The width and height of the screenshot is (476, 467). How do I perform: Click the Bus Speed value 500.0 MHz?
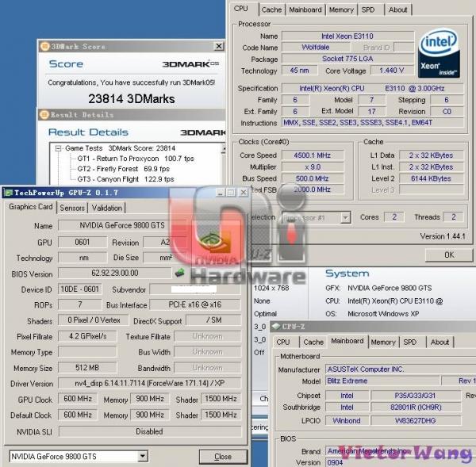313,178
